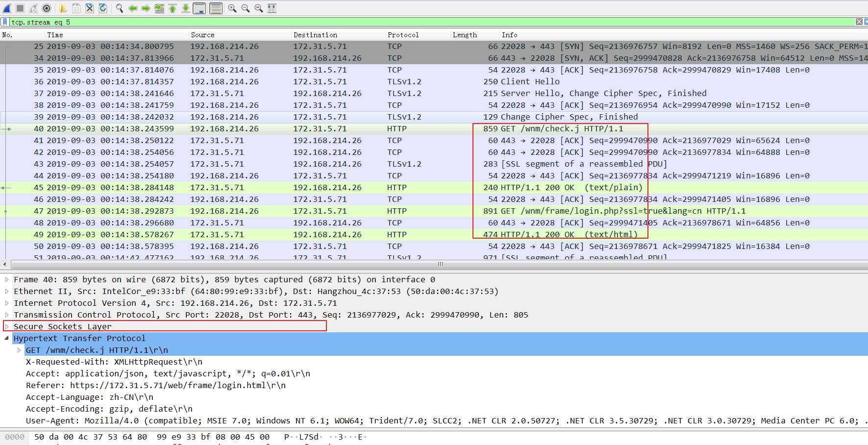This screenshot has height=445, width=868.
Task: Start capture with the blue shark fin icon
Action: click(7, 8)
